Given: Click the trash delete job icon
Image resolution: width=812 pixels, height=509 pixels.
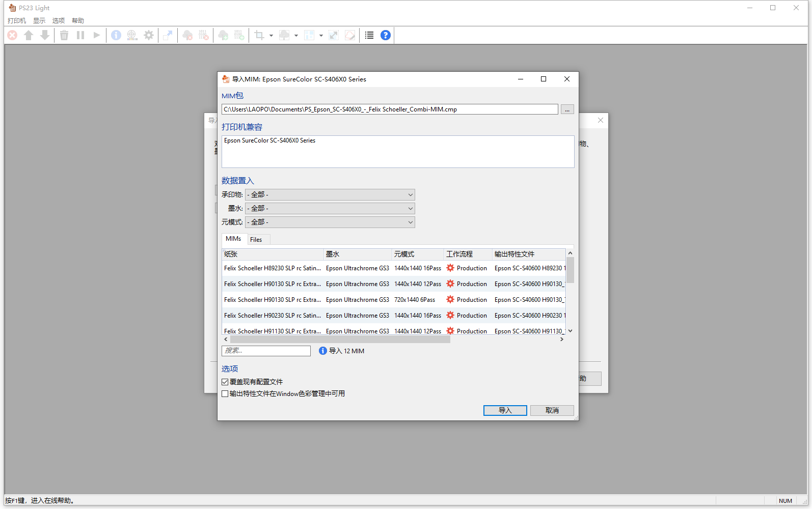Looking at the screenshot, I should (64, 35).
